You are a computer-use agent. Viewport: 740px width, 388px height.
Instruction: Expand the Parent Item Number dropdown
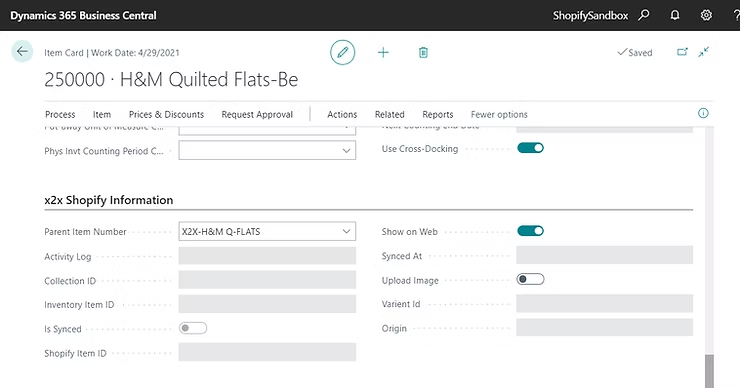pyautogui.click(x=346, y=231)
